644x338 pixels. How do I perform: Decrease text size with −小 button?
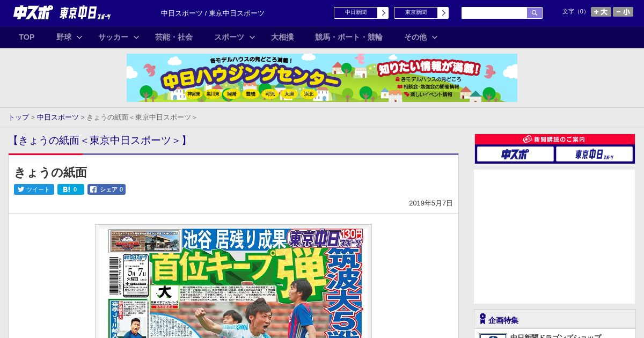(623, 12)
